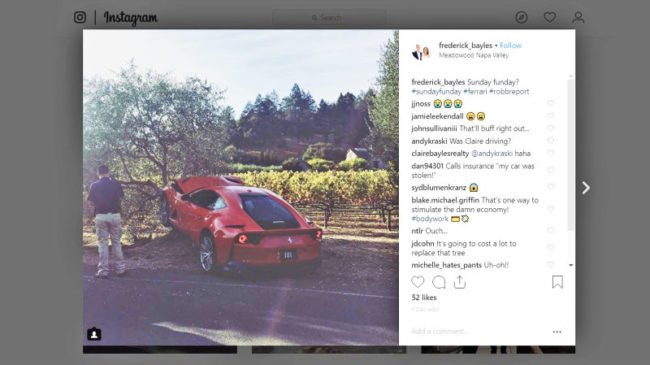Follow frederick_bayles

click(x=511, y=46)
